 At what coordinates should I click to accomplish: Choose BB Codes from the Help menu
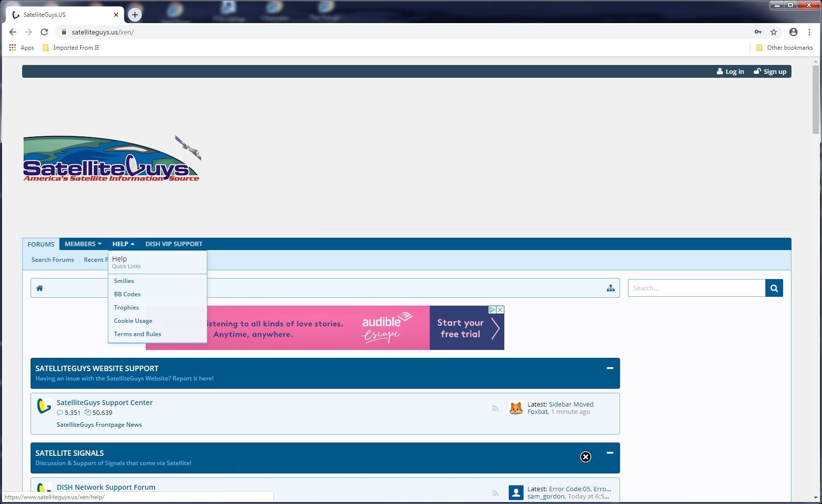point(127,294)
